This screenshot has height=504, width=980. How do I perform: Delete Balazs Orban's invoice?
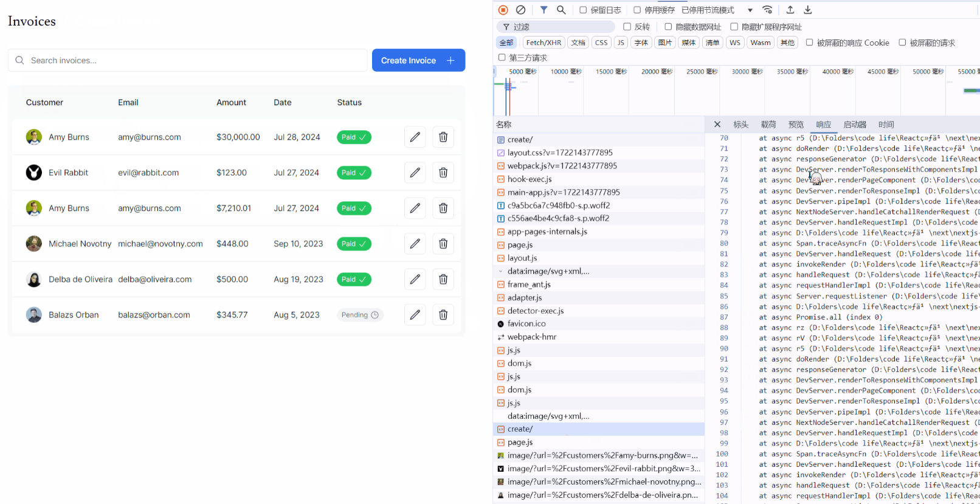pyautogui.click(x=443, y=315)
